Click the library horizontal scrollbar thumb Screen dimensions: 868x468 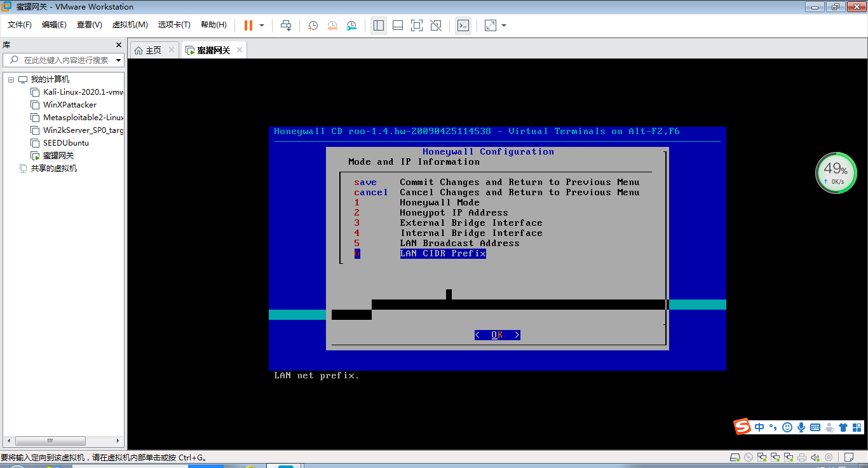(50, 441)
